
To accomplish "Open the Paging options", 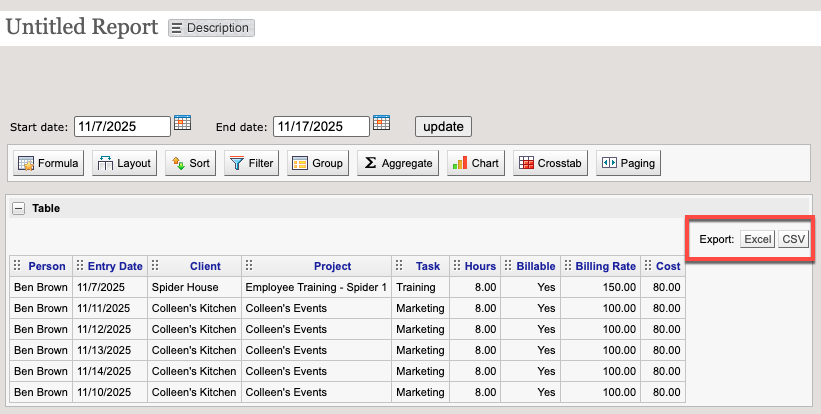I will click(x=628, y=163).
